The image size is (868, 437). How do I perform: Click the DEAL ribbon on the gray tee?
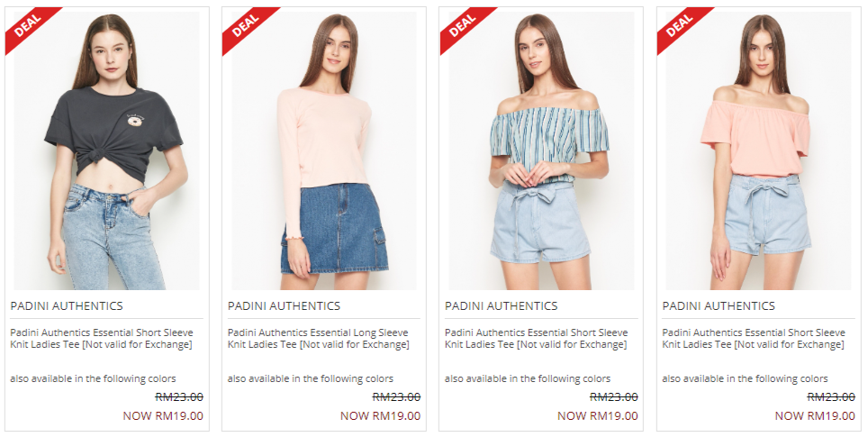click(x=28, y=27)
